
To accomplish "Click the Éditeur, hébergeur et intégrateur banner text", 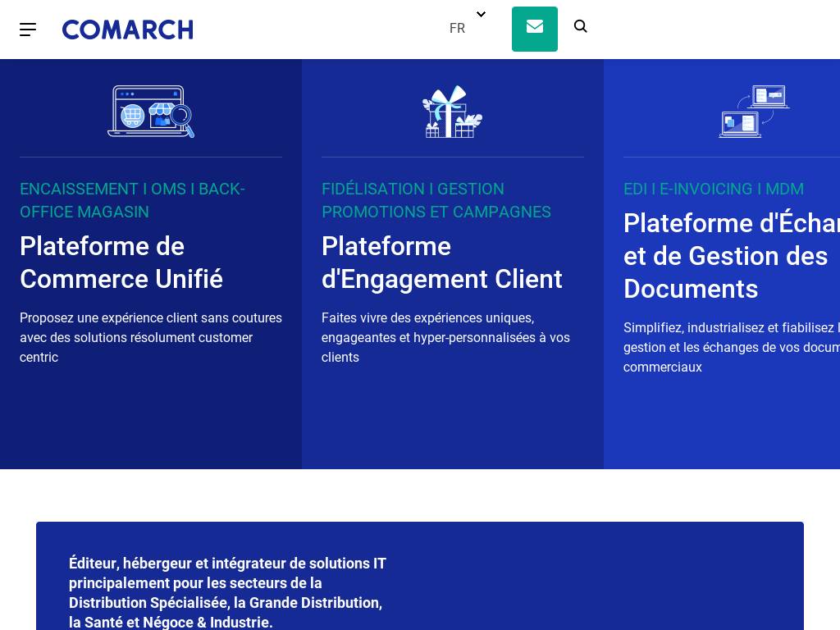I will pos(227,592).
